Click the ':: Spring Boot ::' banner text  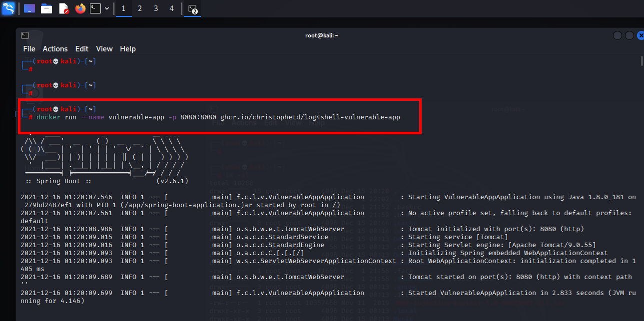pos(58,181)
